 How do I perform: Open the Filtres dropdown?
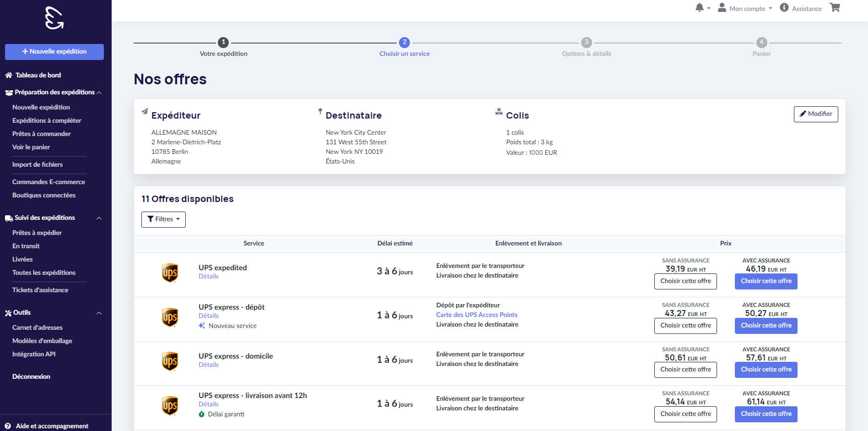(163, 219)
